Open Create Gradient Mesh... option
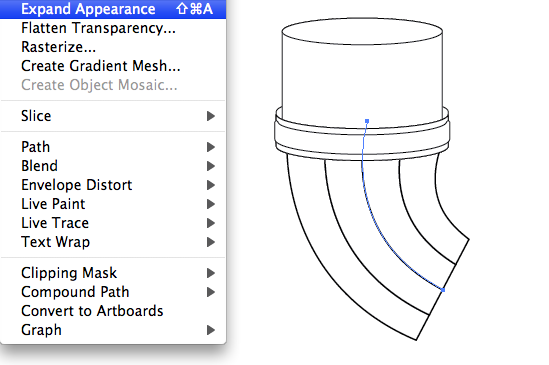This screenshot has width=549, height=365. coord(113,66)
